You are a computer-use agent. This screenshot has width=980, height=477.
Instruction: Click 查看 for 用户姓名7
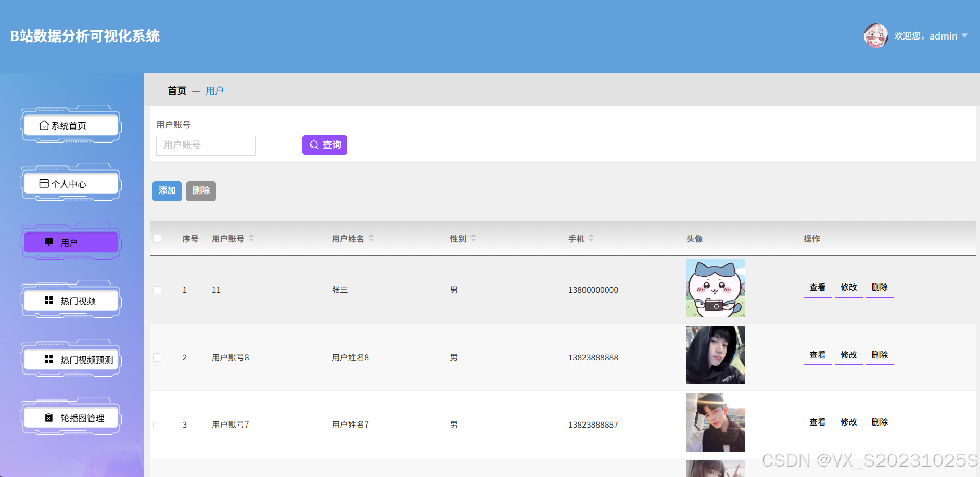818,422
